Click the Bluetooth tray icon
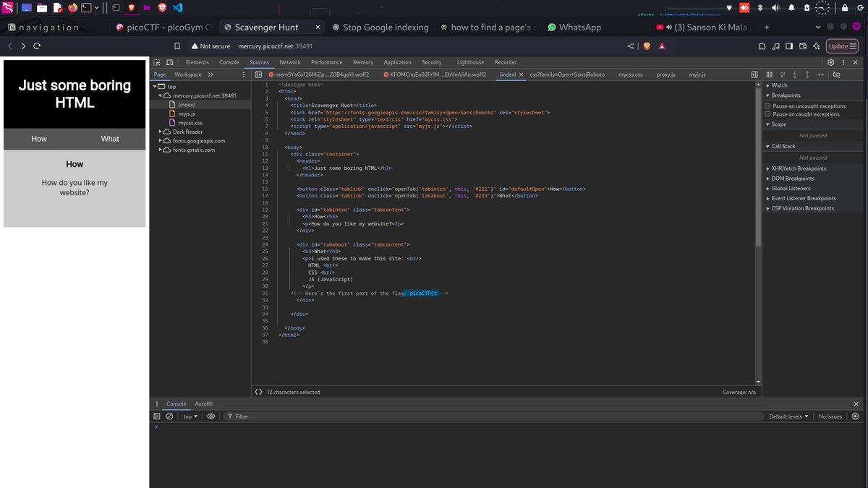 pyautogui.click(x=760, y=8)
